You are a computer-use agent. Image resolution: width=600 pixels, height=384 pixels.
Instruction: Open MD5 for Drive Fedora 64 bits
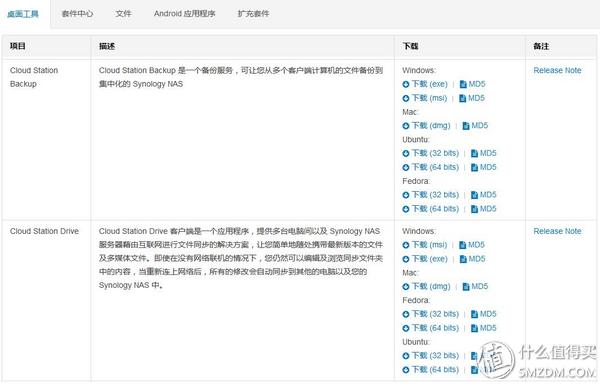tap(484, 329)
